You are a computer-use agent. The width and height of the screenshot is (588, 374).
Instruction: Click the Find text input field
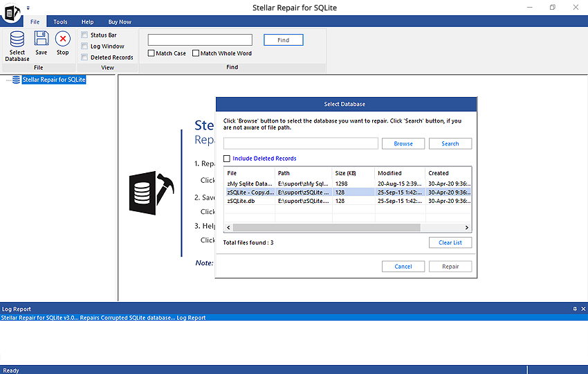point(200,39)
